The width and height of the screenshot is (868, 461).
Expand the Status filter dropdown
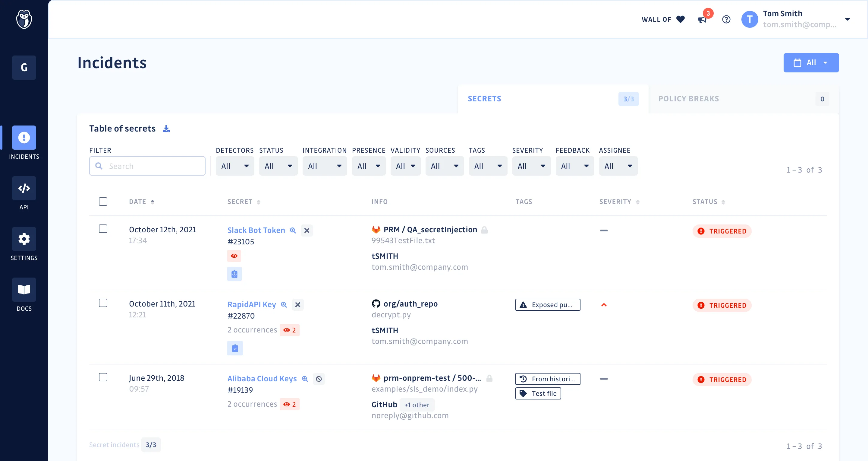(x=278, y=166)
